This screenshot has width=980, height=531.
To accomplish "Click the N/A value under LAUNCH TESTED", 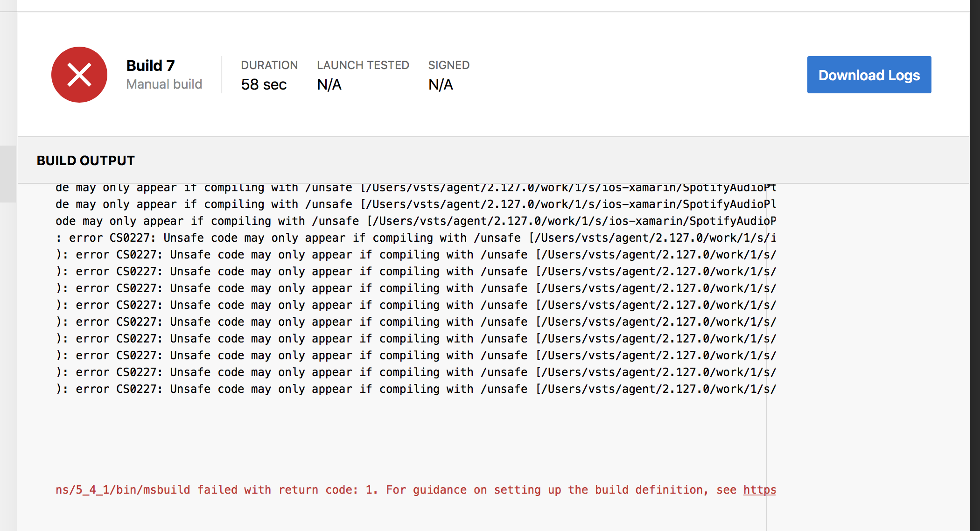I will pos(329,85).
